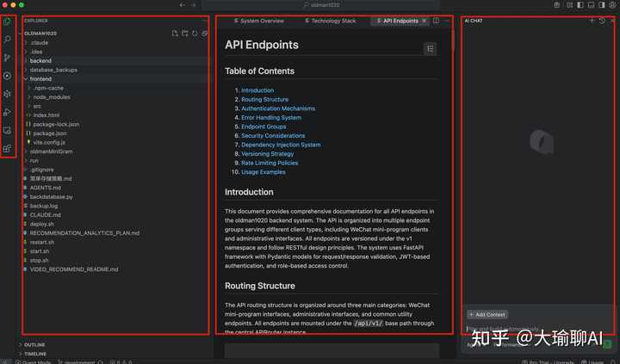The height and width of the screenshot is (364, 620).
Task: Open the Source Control view
Action: pos(8,58)
